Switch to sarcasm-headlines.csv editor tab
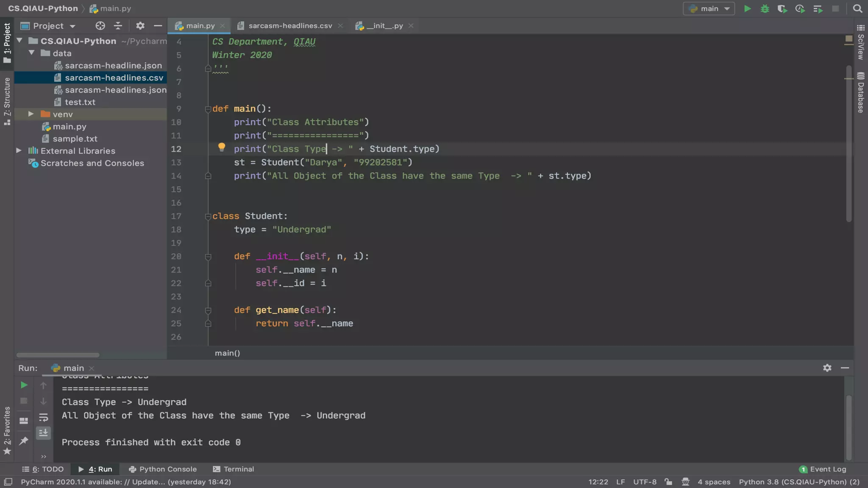Screen dimensions: 868x488 pyautogui.click(x=290, y=26)
